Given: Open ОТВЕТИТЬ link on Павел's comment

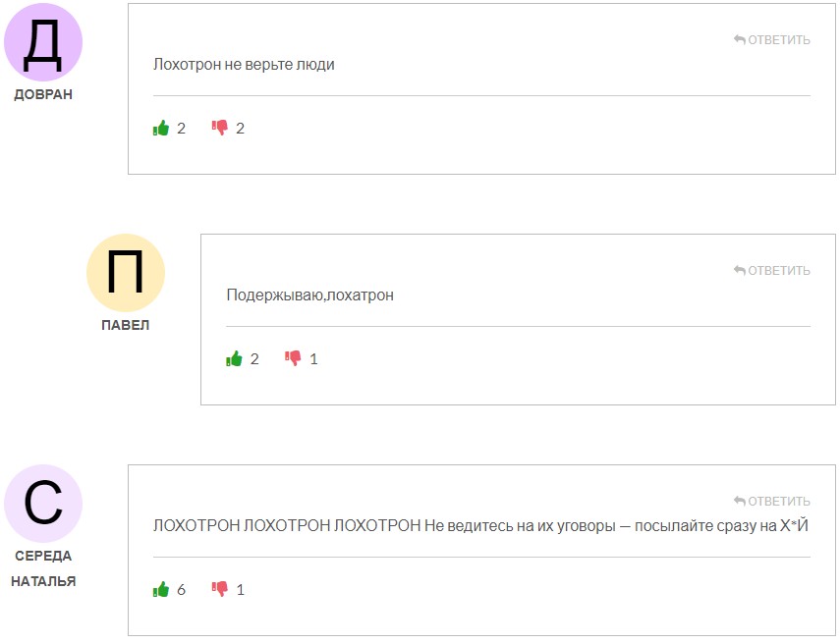Looking at the screenshot, I should pyautogui.click(x=777, y=270).
